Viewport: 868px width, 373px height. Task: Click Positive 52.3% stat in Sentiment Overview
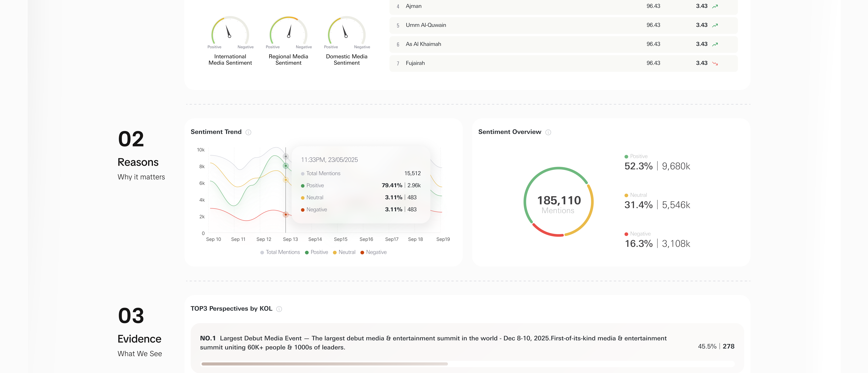(657, 163)
